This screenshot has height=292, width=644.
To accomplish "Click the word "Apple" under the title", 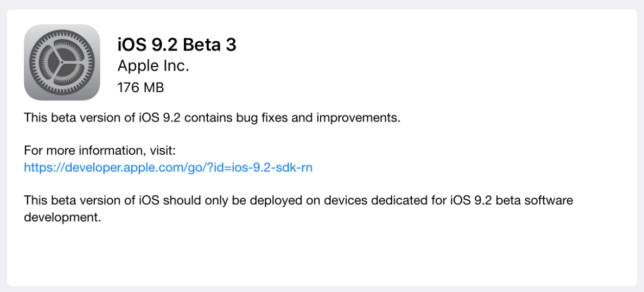I will coord(136,66).
